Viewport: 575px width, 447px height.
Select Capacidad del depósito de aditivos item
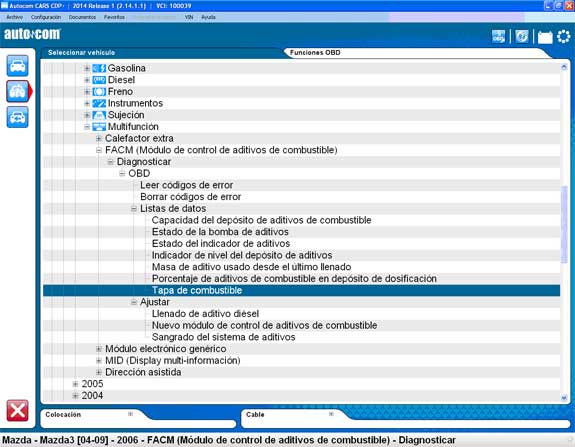tap(261, 220)
